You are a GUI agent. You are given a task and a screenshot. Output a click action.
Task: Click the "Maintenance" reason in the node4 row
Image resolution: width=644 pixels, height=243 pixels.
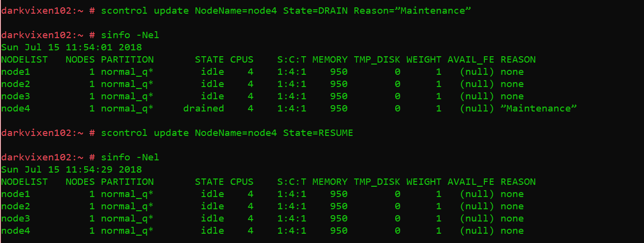point(538,109)
